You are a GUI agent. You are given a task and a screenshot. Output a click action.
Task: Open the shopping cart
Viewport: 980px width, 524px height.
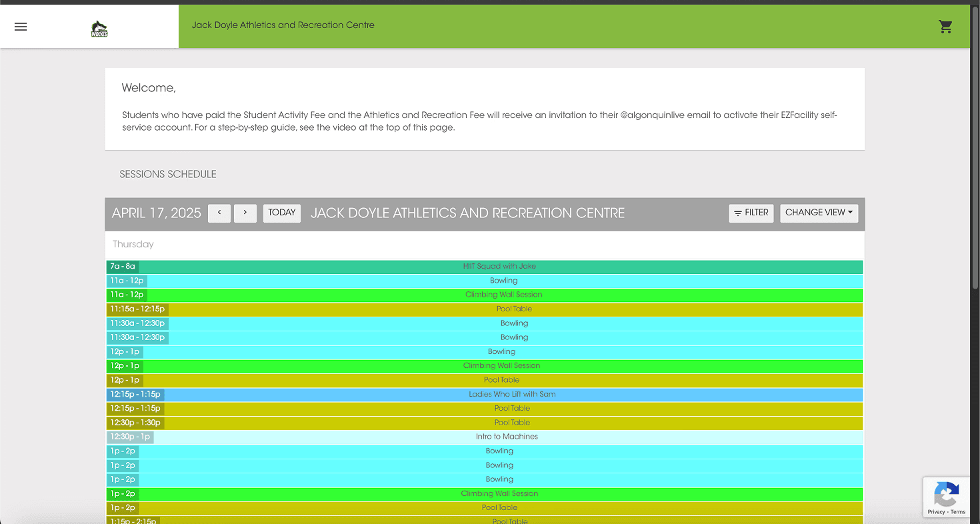tap(945, 27)
